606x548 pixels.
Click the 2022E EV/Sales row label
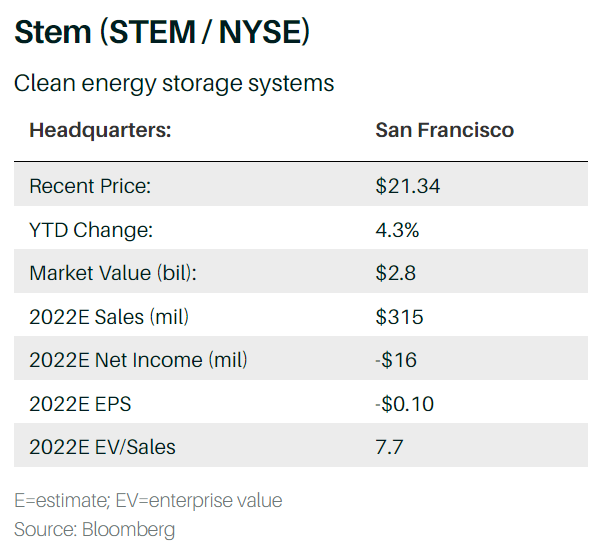tap(102, 447)
